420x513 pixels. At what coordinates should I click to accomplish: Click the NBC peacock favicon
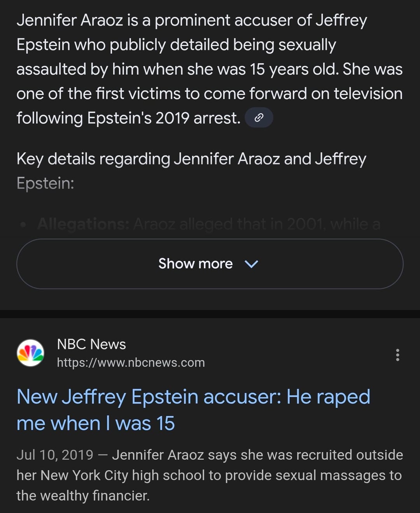[x=30, y=353]
